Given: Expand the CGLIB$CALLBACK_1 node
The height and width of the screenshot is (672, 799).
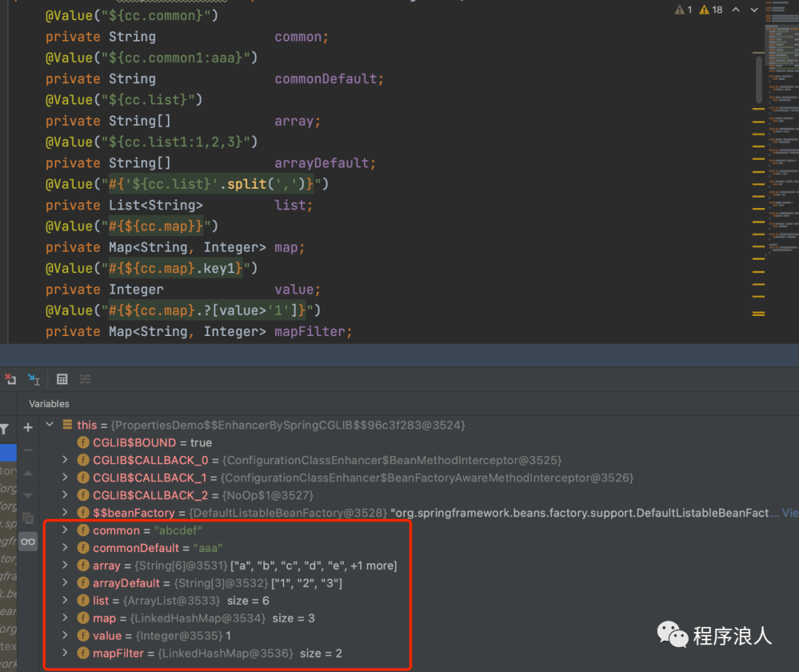Looking at the screenshot, I should coord(64,477).
